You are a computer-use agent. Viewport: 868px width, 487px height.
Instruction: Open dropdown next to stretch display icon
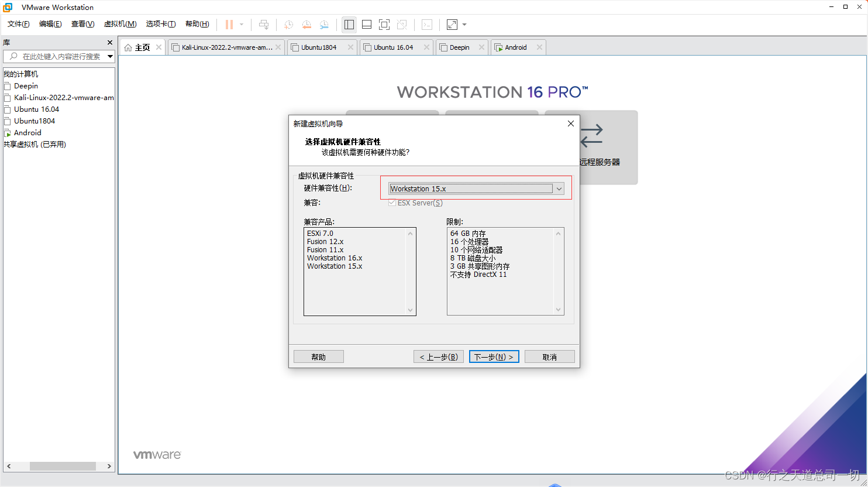464,25
